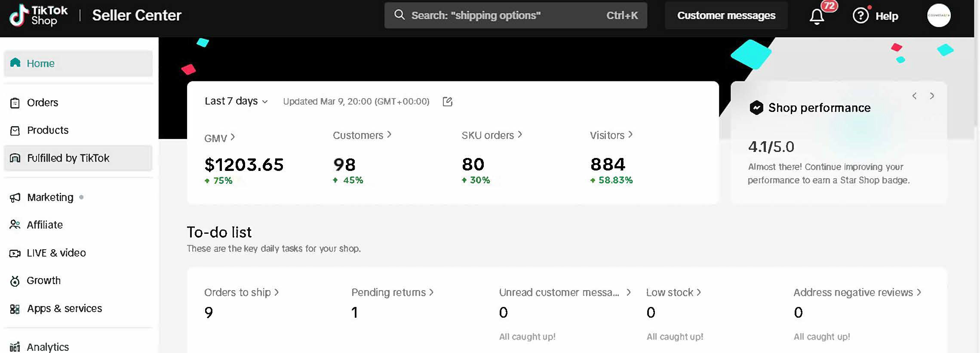Screen dimensions: 980x353
Task: Click the Marketing megaphone icon
Action: point(15,198)
